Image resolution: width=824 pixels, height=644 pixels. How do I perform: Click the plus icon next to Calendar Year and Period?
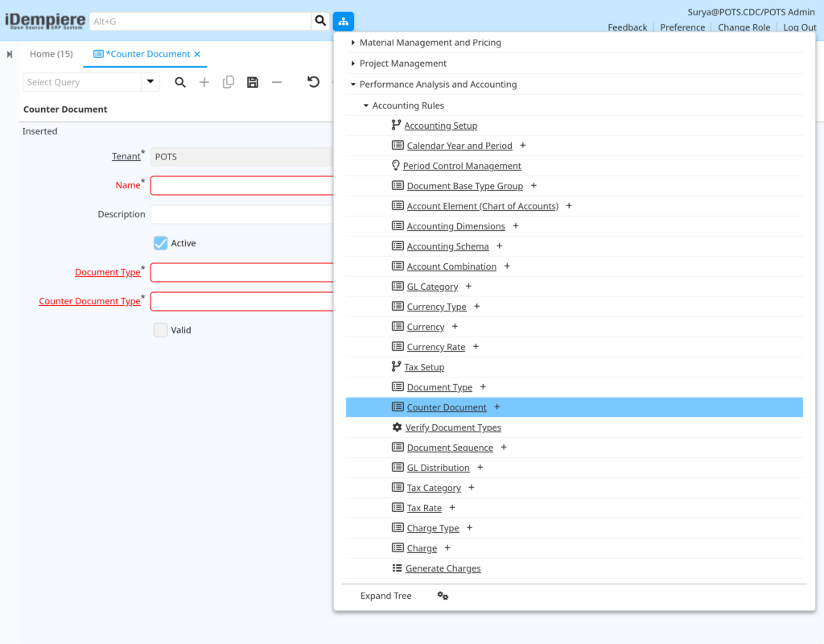coord(522,146)
